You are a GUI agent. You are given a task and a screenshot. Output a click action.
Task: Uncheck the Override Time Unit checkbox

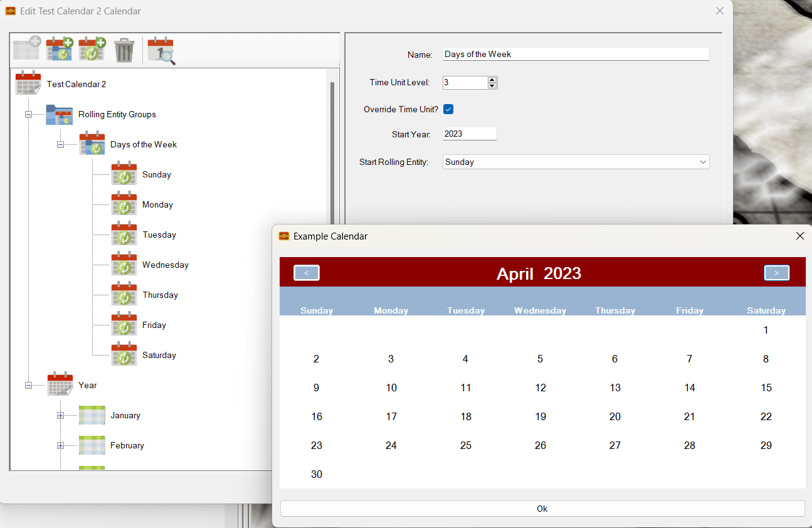click(448, 109)
